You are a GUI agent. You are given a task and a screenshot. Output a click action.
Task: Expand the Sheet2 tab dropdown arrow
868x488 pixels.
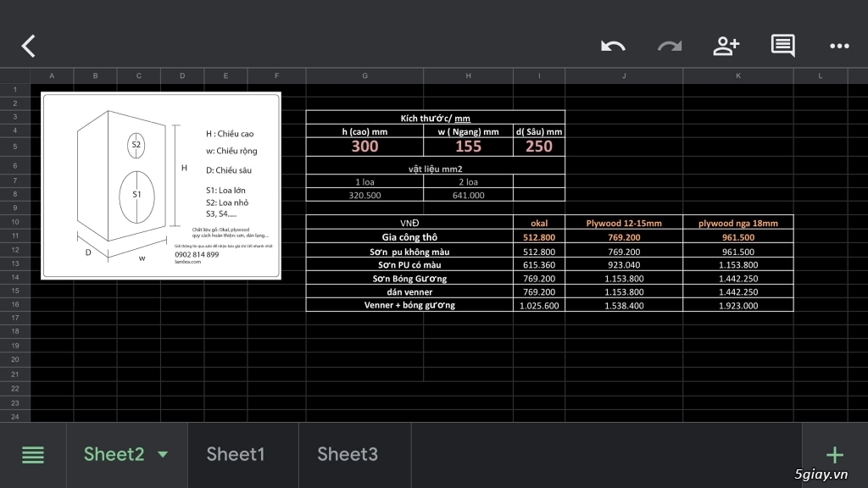pos(163,455)
